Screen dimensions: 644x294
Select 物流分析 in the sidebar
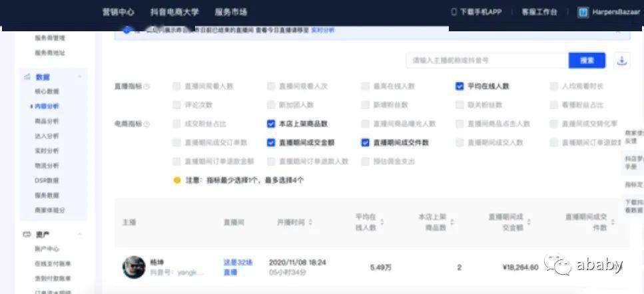47,165
